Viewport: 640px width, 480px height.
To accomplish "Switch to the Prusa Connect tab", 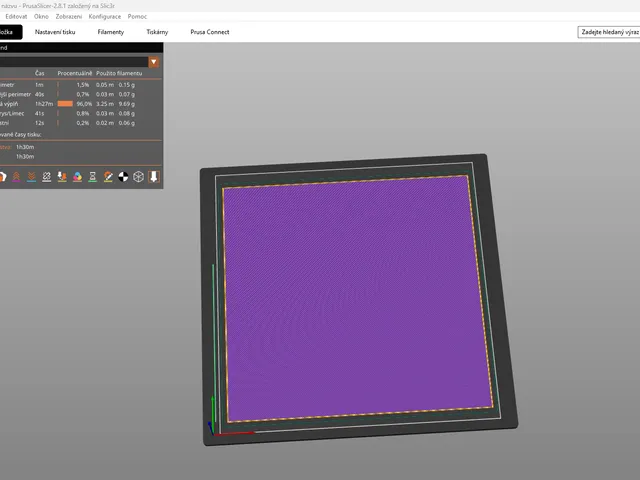I will pos(210,32).
